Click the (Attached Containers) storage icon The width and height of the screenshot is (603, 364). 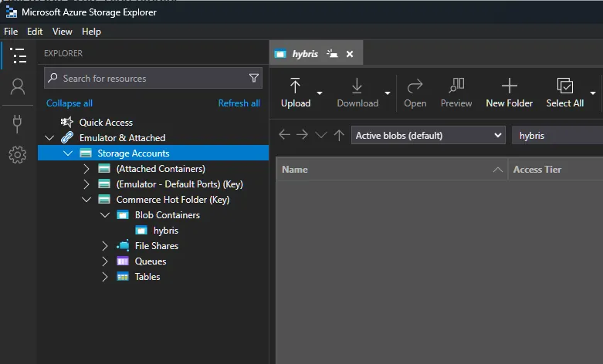[x=104, y=169]
